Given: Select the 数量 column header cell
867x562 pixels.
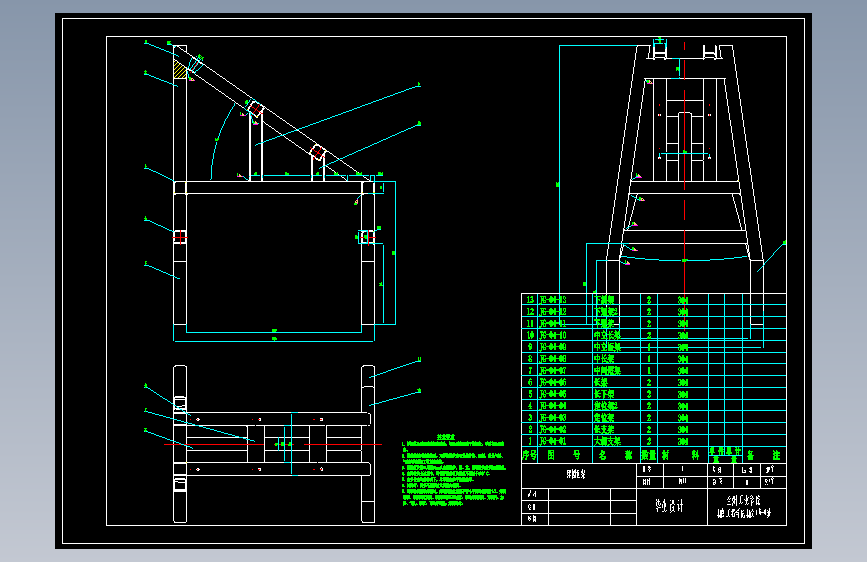Looking at the screenshot, I should [x=649, y=455].
